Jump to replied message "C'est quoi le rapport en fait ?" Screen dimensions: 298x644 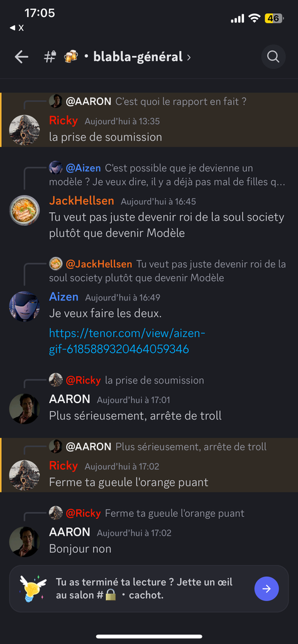(181, 101)
